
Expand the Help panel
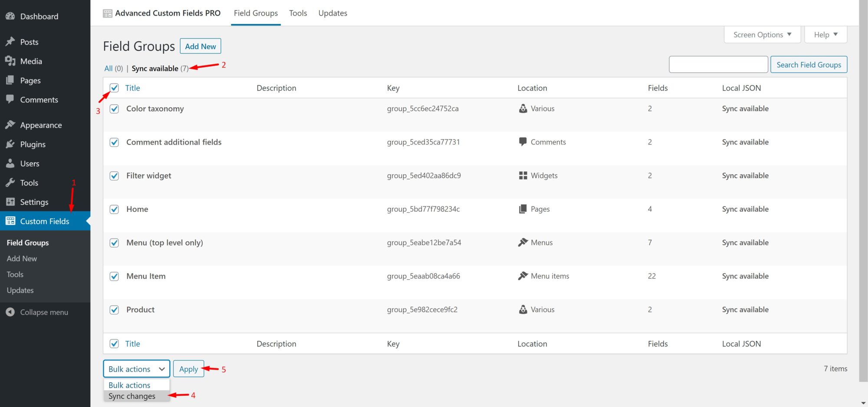[825, 35]
